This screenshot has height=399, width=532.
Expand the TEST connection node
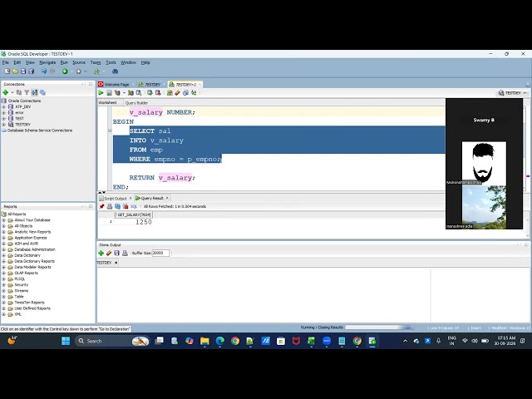(x=3, y=118)
